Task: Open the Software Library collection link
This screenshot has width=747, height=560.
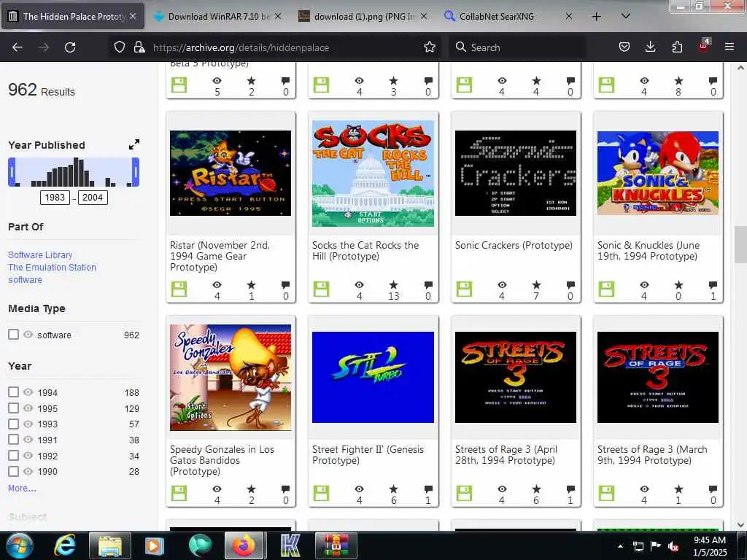Action: click(x=41, y=254)
